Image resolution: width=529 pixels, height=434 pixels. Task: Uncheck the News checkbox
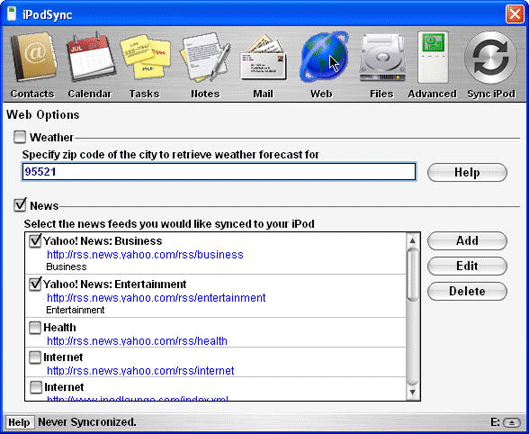pyautogui.click(x=20, y=205)
